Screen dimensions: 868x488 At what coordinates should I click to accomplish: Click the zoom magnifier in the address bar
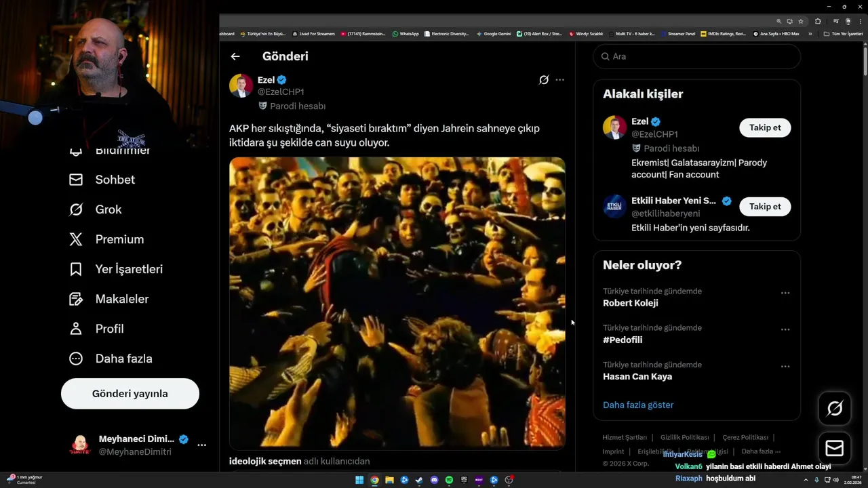(779, 21)
